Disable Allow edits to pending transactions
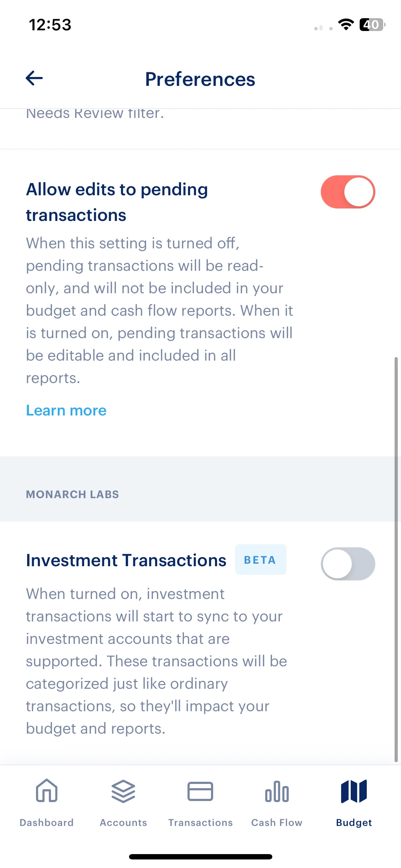The height and width of the screenshot is (868, 401). point(348,192)
